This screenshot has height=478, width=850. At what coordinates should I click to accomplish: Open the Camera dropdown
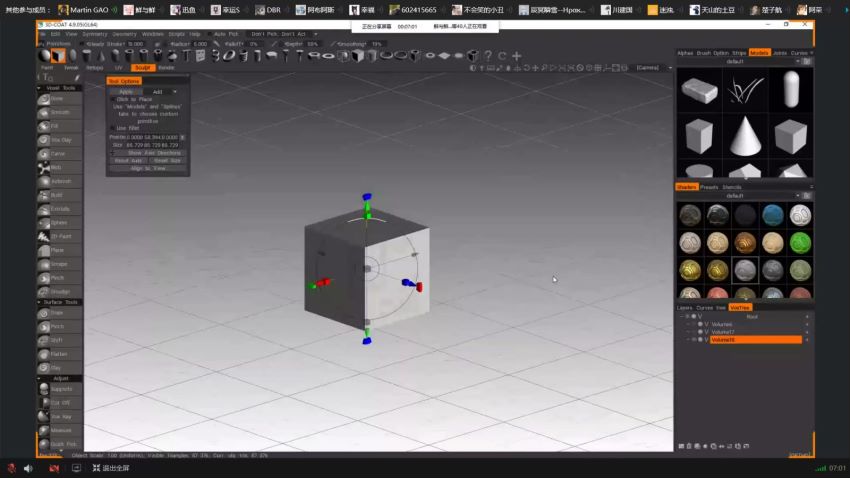click(654, 68)
